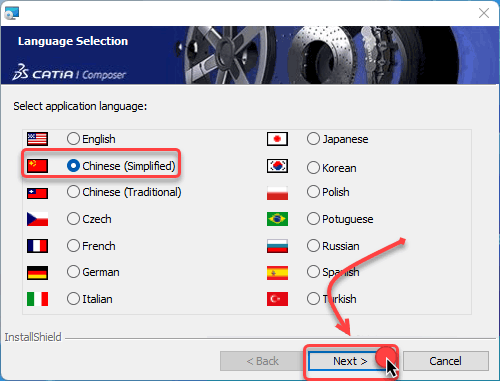This screenshot has height=381, width=500.
Task: Click the United States flag icon
Action: [x=37, y=139]
